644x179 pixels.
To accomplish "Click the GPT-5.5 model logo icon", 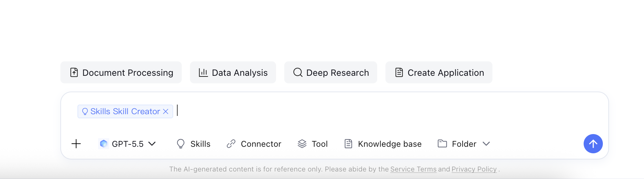I will coord(104,144).
